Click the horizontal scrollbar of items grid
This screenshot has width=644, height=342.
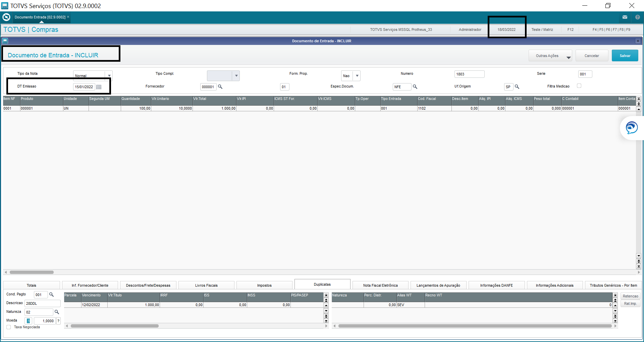point(32,272)
